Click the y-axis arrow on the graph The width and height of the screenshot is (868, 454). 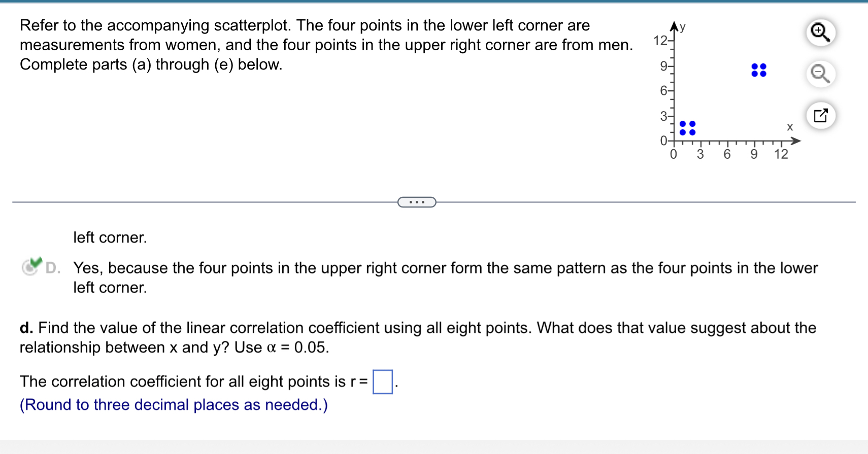(x=674, y=23)
